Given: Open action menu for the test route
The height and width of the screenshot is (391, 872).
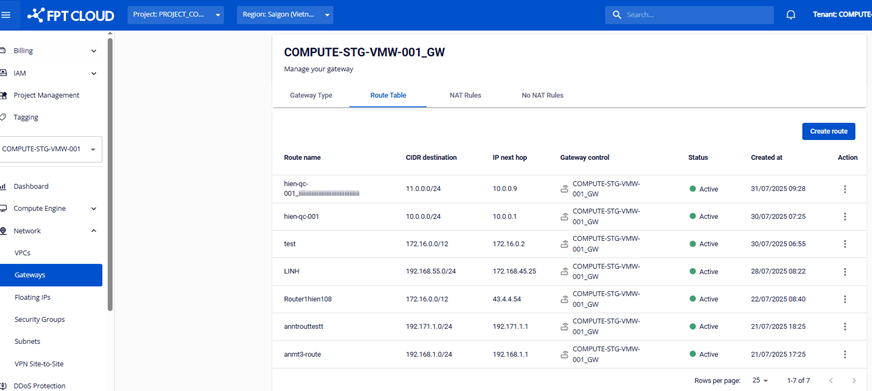Looking at the screenshot, I should pos(845,244).
